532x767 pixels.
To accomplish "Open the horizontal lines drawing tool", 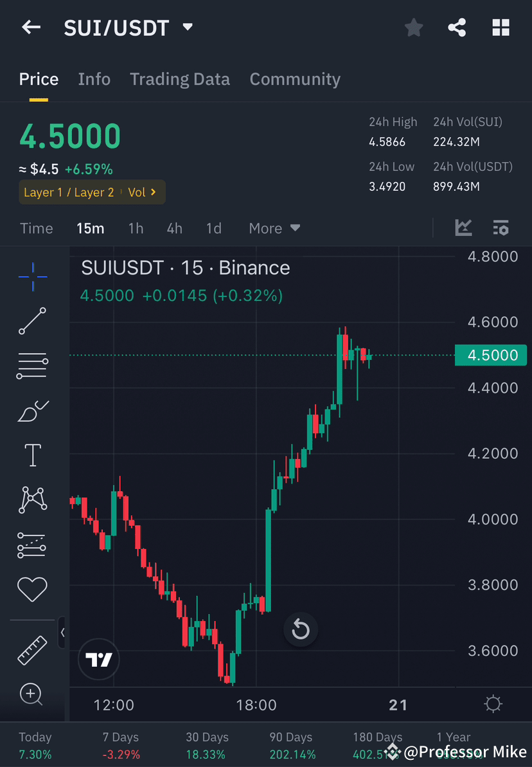I will (x=32, y=366).
